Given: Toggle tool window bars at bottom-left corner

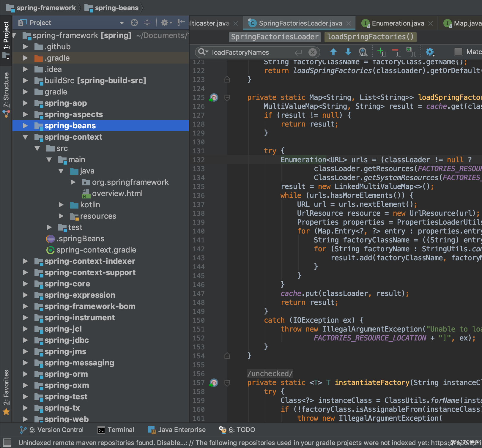Looking at the screenshot, I should point(7,442).
